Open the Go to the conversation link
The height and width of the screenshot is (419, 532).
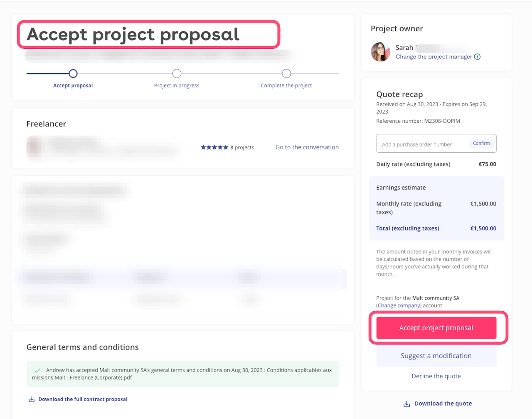[307, 147]
